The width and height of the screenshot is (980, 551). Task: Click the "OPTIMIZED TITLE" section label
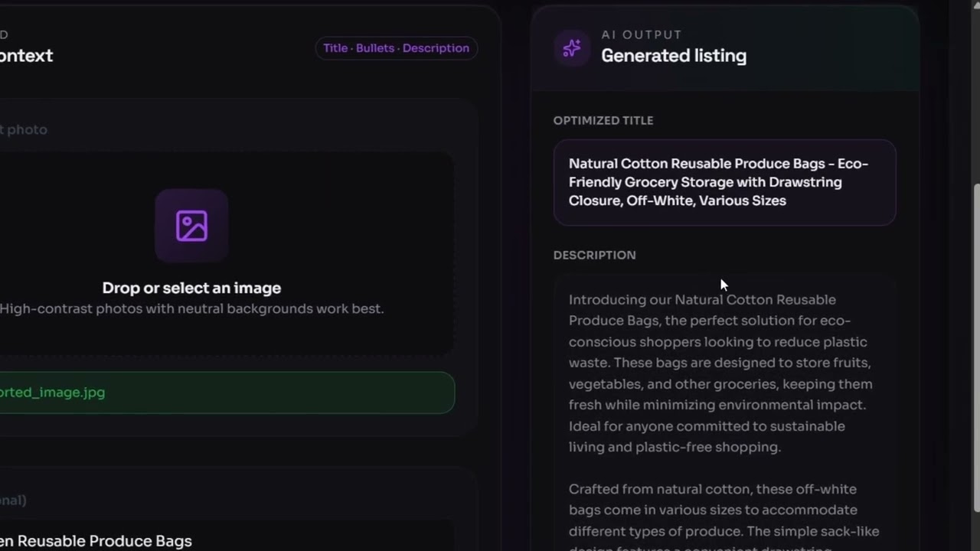(x=603, y=121)
